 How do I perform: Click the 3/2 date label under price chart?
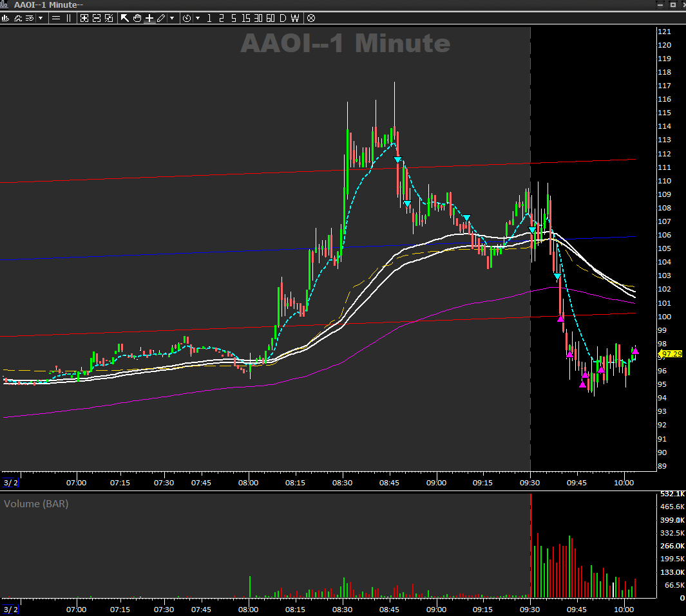pos(11,483)
